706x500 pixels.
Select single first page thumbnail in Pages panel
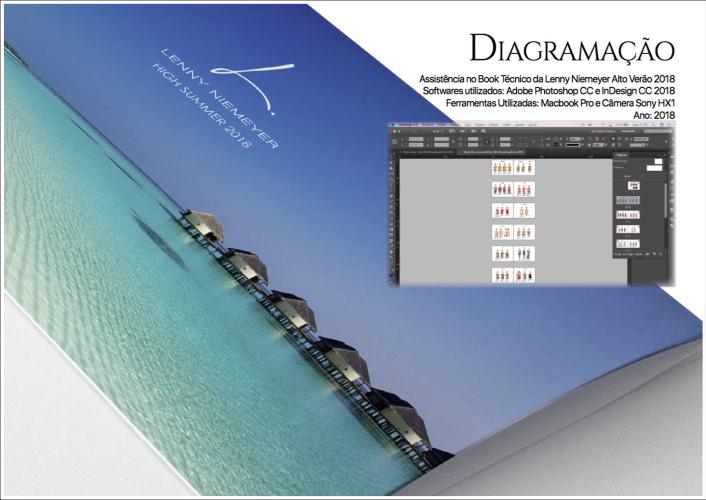(634, 186)
